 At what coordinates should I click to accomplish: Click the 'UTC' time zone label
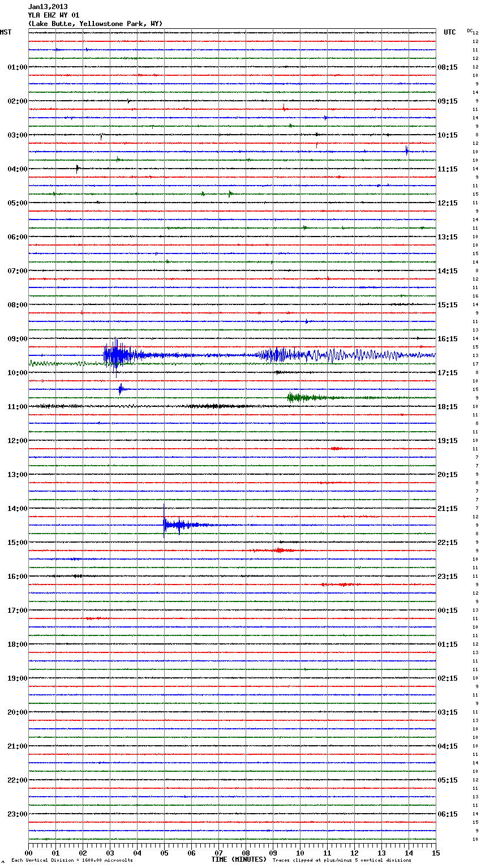click(450, 32)
